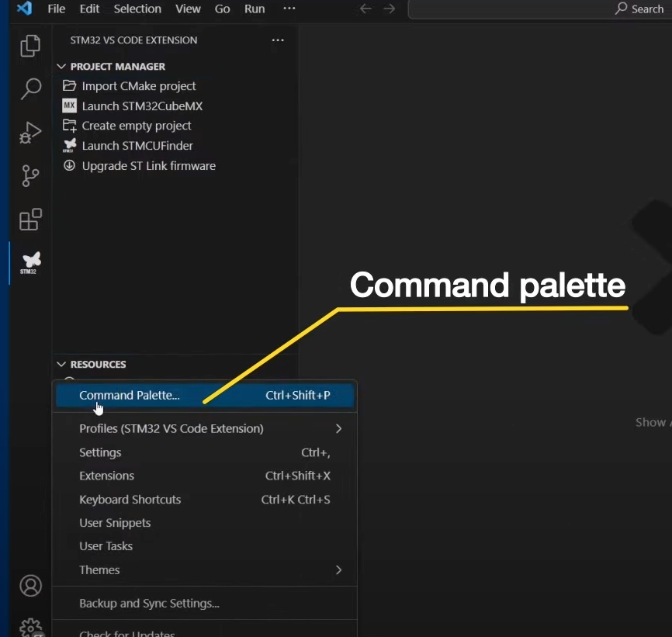Show more menu bar items ellipsis
Viewport: 672px width, 637px height.
click(x=289, y=8)
